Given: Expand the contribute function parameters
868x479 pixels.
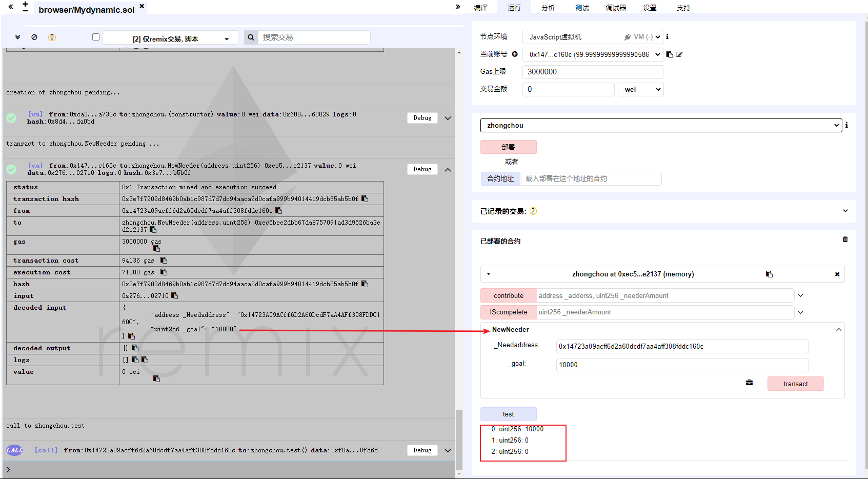Looking at the screenshot, I should pyautogui.click(x=800, y=295).
